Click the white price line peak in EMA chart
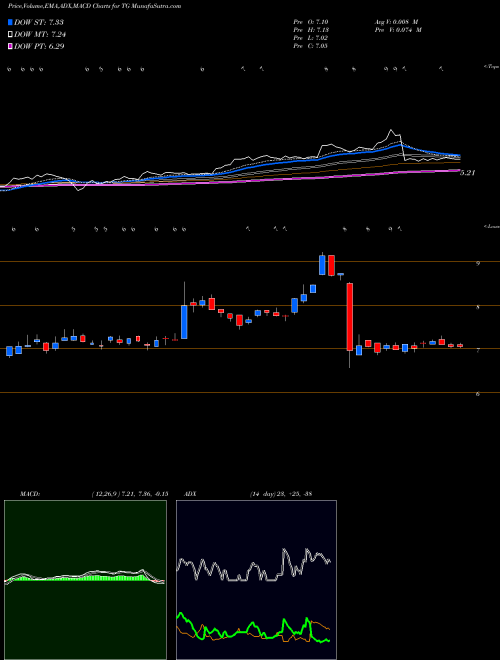The width and height of the screenshot is (500, 660). point(391,130)
